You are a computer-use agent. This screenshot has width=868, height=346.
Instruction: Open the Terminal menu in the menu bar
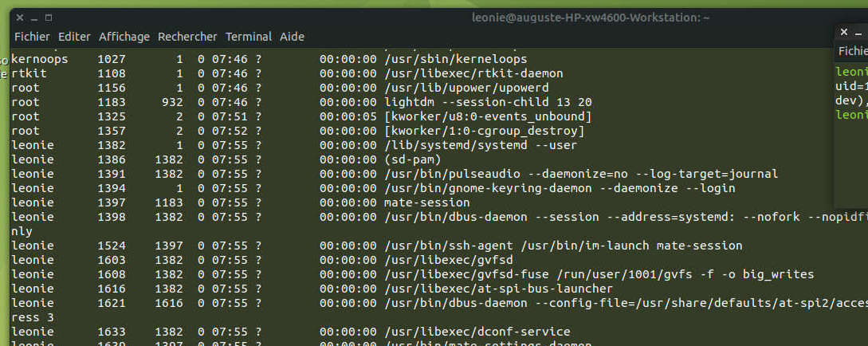(248, 37)
